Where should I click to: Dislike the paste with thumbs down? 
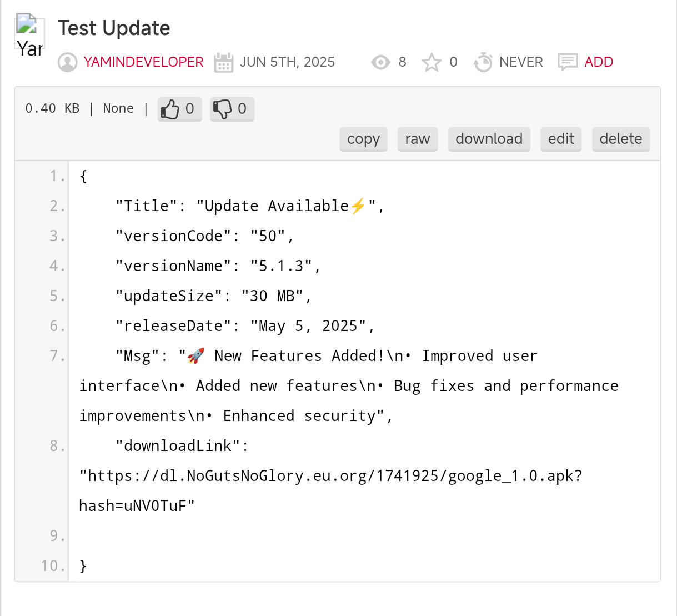(232, 109)
